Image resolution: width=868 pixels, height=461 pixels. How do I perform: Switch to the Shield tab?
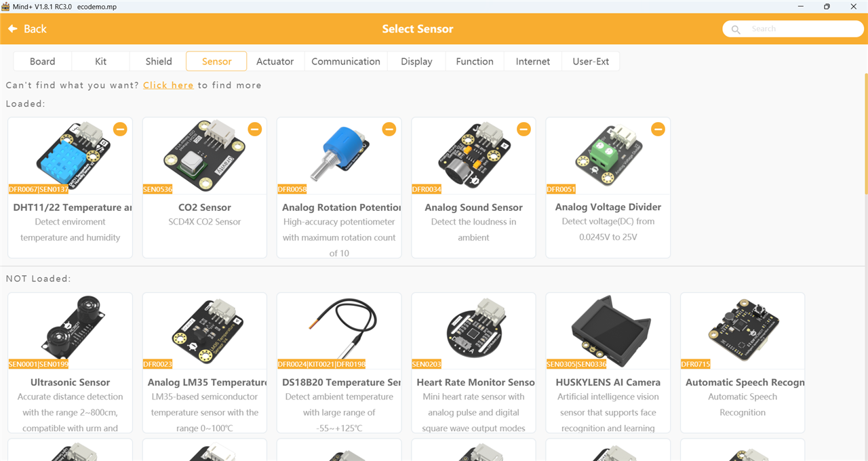[159, 61]
